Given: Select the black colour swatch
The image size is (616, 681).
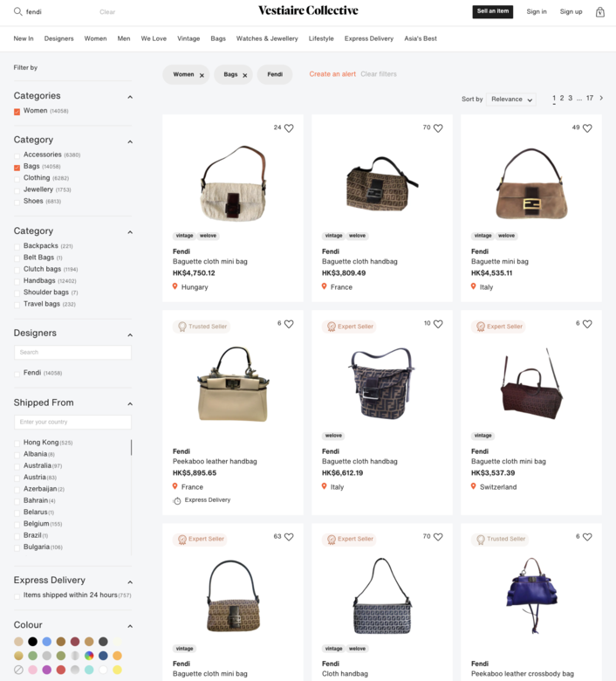Looking at the screenshot, I should coord(32,642).
